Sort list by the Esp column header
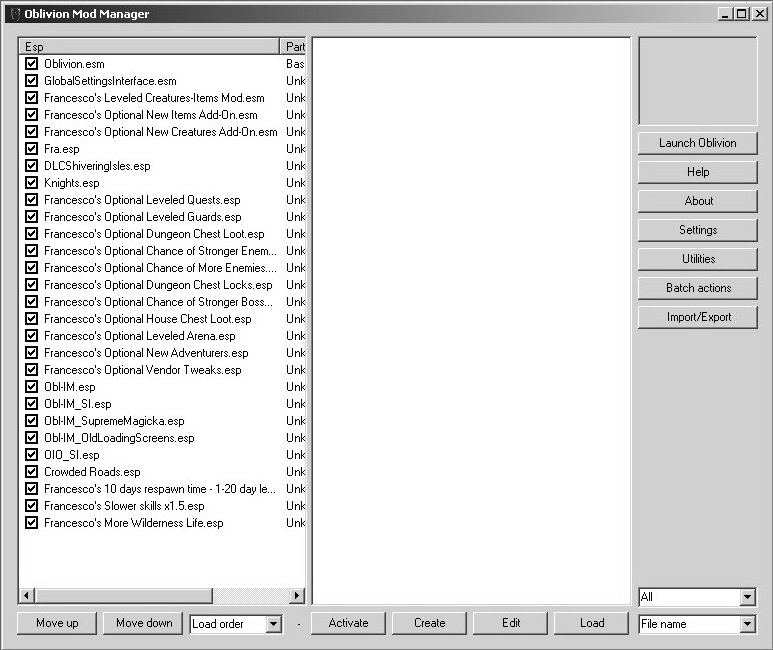This screenshot has height=650, width=773. click(x=149, y=47)
